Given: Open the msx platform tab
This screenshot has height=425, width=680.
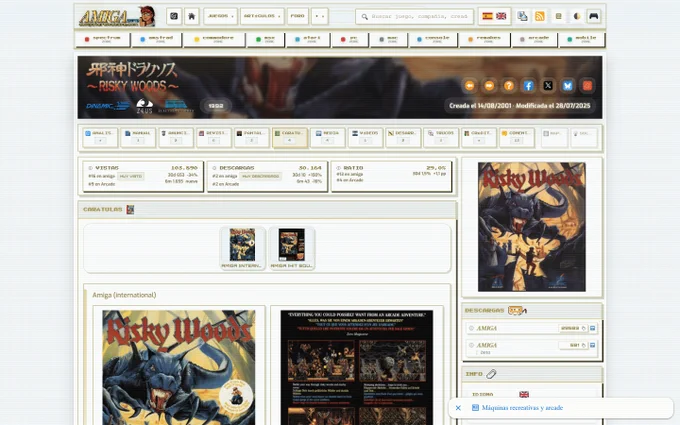Looking at the screenshot, I should click(265, 39).
